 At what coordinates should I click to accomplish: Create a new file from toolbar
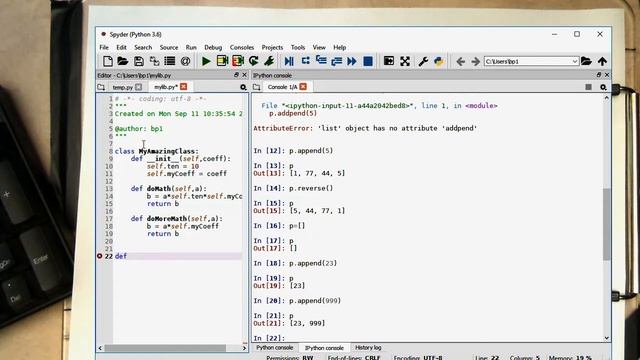[x=107, y=61]
